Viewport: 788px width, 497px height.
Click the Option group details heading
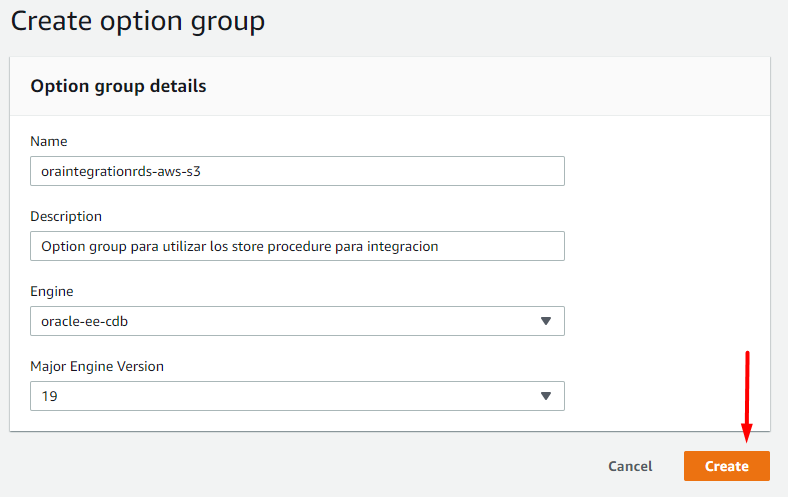(x=118, y=86)
